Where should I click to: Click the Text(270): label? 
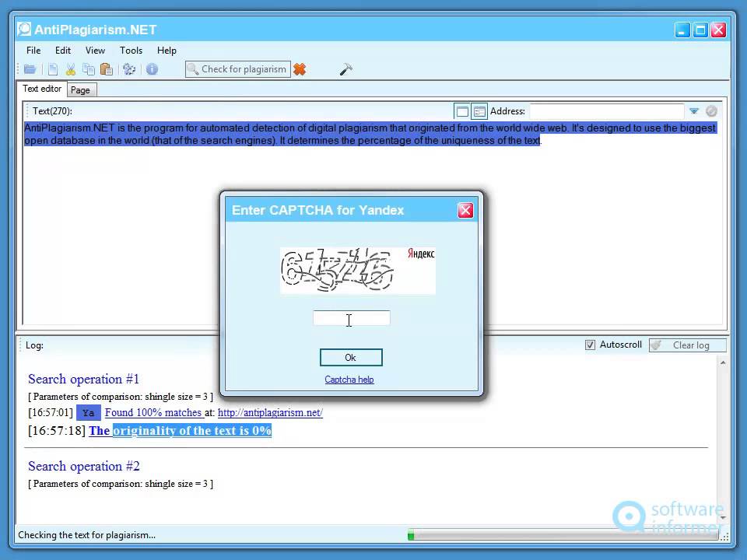tap(52, 111)
